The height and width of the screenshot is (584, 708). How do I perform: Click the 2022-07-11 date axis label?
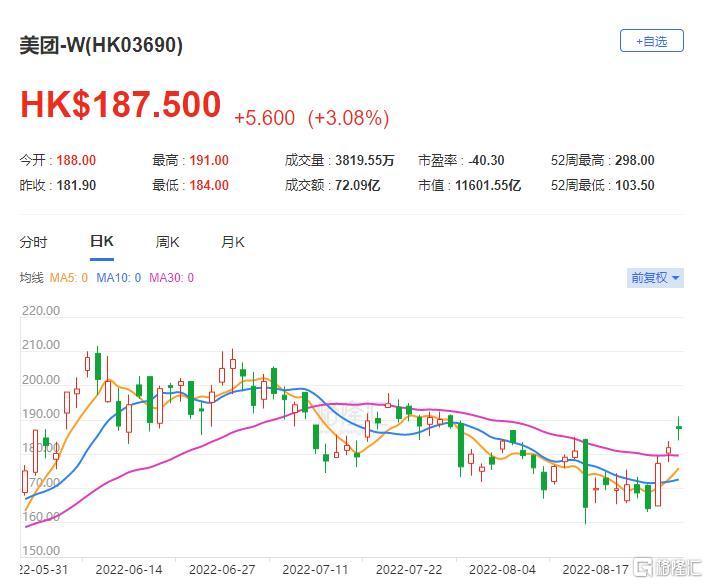tap(315, 570)
